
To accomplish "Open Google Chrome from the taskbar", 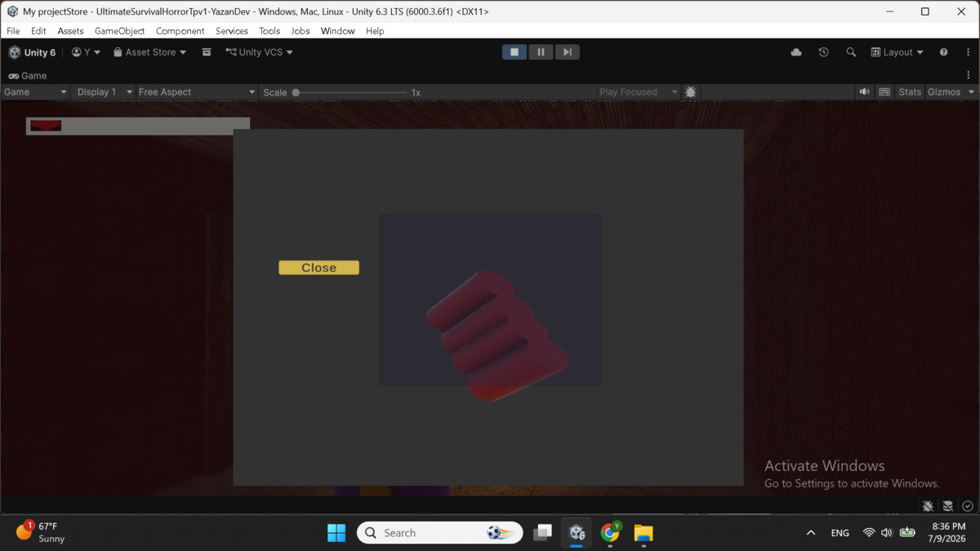I will 610,533.
